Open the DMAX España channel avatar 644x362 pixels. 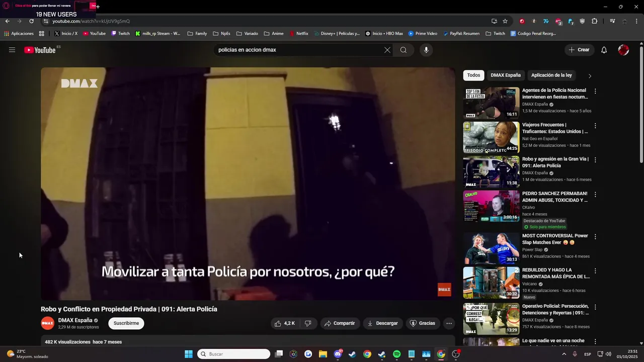[48, 323]
